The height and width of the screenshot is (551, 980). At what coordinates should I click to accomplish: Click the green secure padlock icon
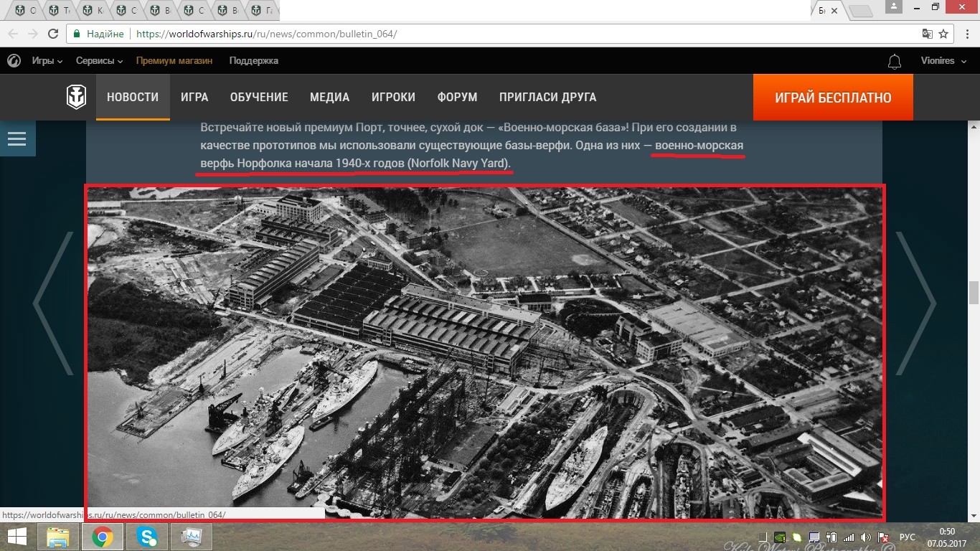pyautogui.click(x=77, y=34)
